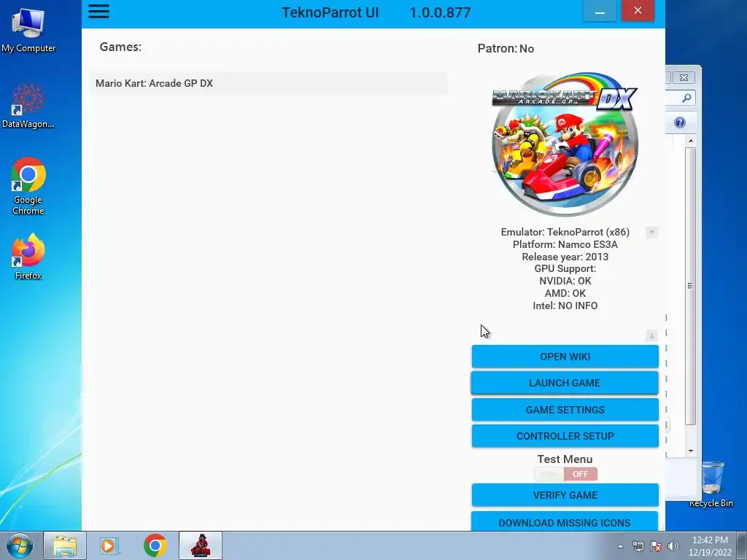This screenshot has width=747, height=560.
Task: Click the background window scrollbar thumb
Action: 690,286
